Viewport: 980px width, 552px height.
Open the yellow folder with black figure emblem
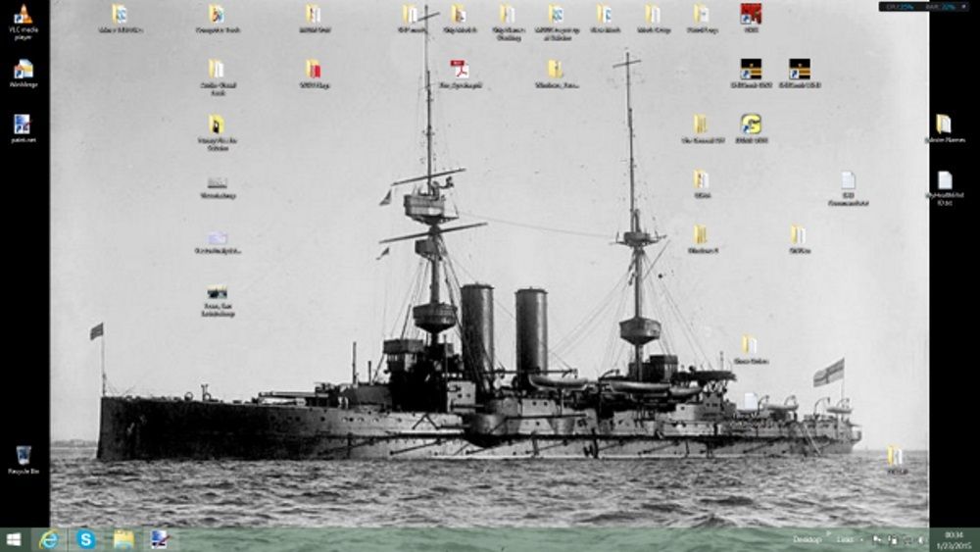(217, 132)
